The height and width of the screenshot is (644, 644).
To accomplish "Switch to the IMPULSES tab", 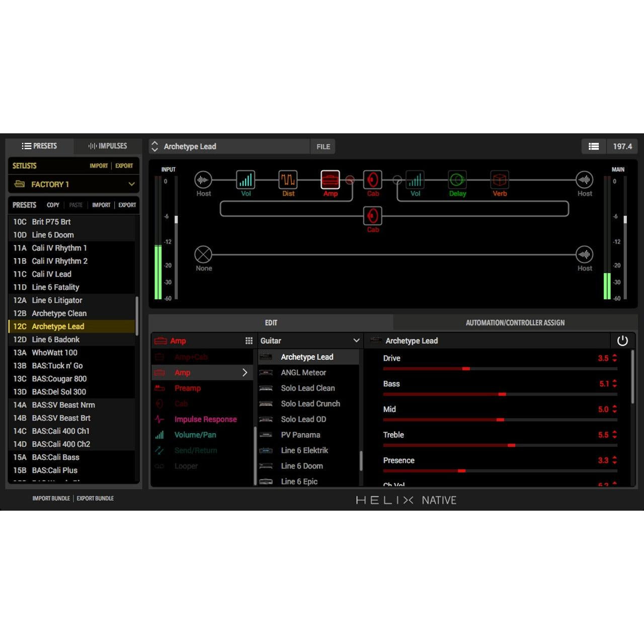I will [107, 146].
